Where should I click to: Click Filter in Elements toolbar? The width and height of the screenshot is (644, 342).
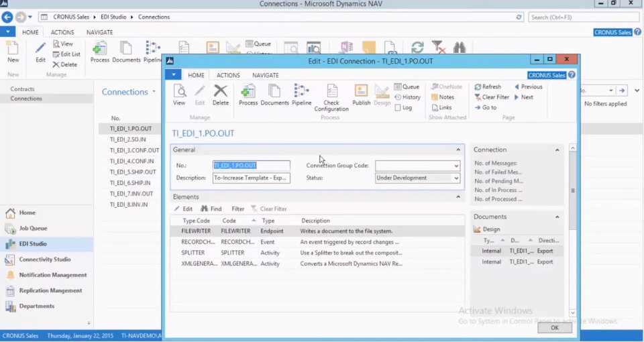pos(237,209)
